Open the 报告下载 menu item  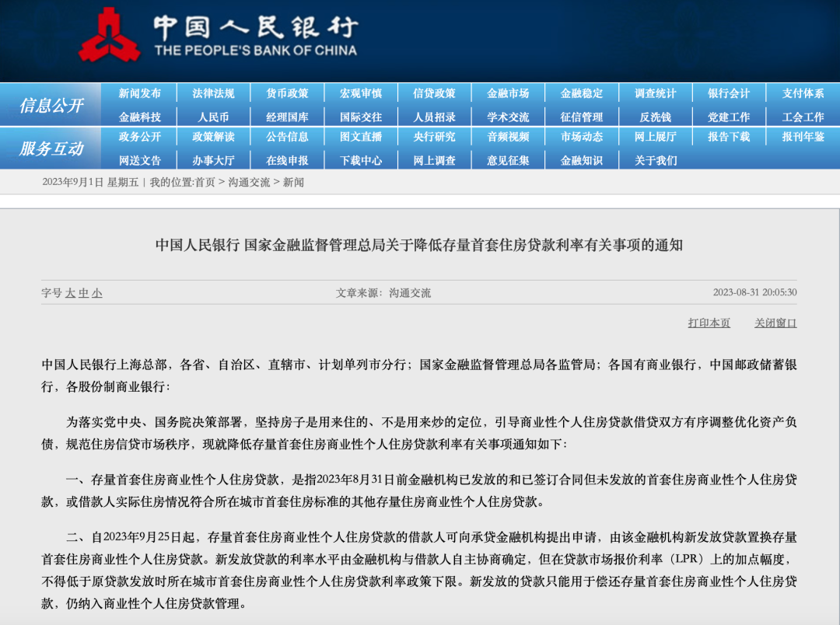click(x=729, y=137)
